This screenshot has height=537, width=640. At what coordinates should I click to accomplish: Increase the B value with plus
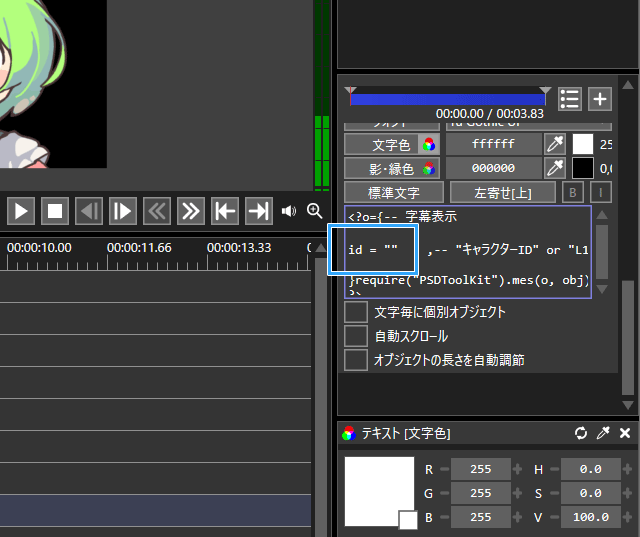point(517,517)
